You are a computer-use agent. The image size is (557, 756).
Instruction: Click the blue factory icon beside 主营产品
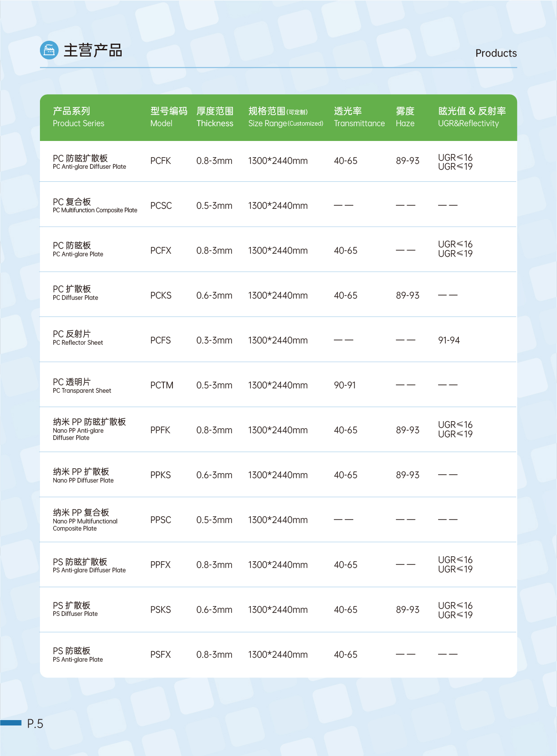49,50
